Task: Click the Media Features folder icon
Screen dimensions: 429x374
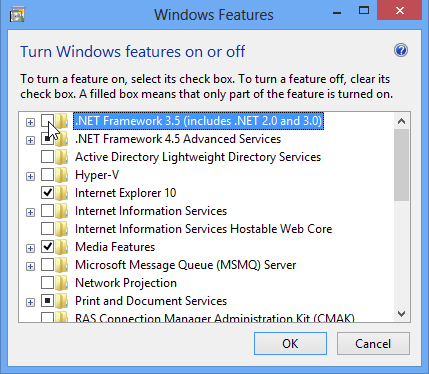Action: [62, 247]
